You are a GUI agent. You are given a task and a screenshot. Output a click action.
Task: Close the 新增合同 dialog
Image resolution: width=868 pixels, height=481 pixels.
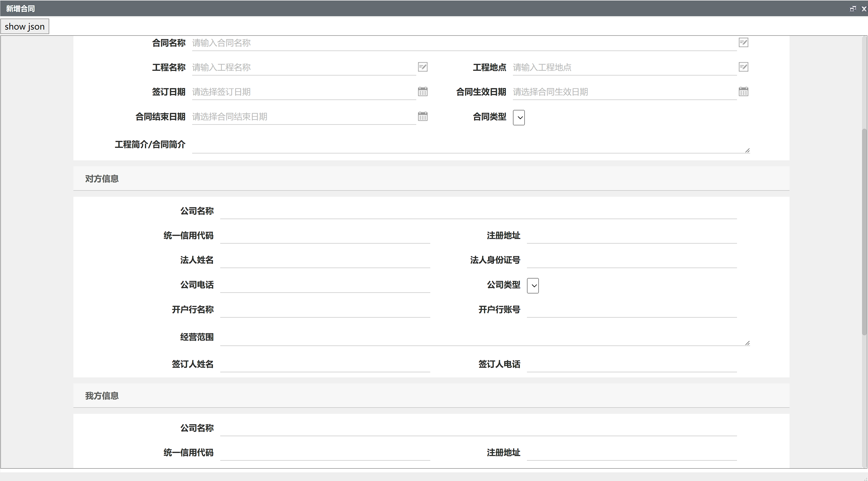coord(864,9)
